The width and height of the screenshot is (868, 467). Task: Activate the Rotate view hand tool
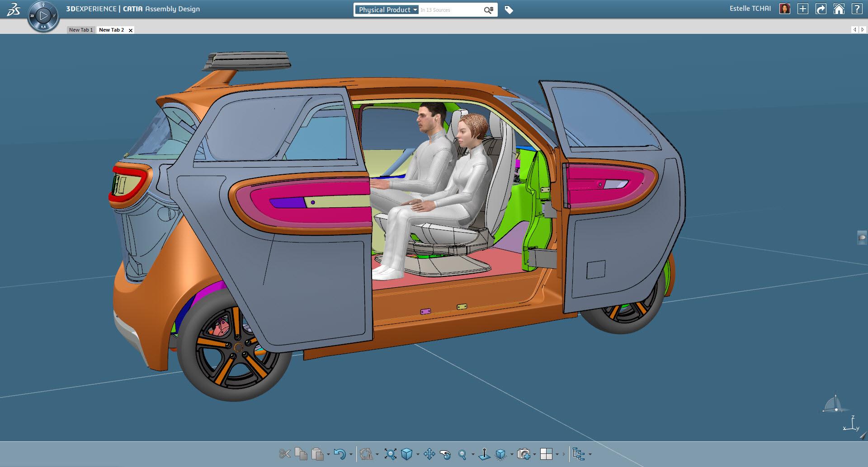click(x=445, y=454)
